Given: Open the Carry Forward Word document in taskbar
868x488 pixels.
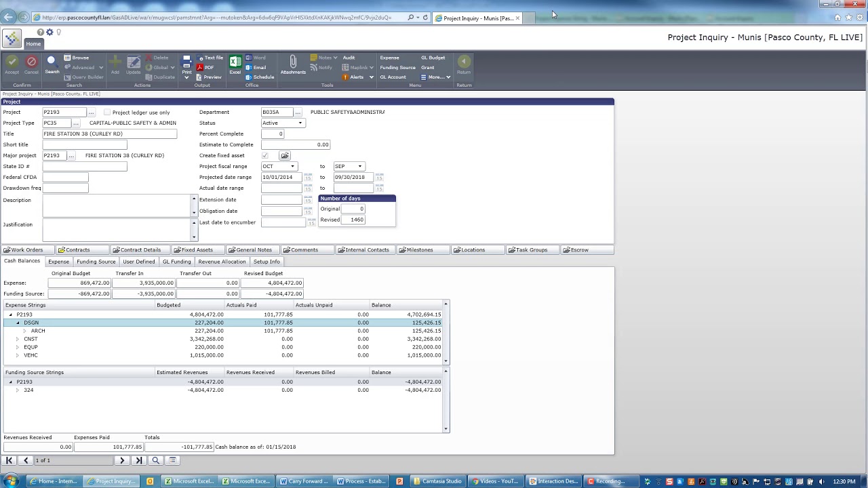Looking at the screenshot, I should click(x=304, y=481).
